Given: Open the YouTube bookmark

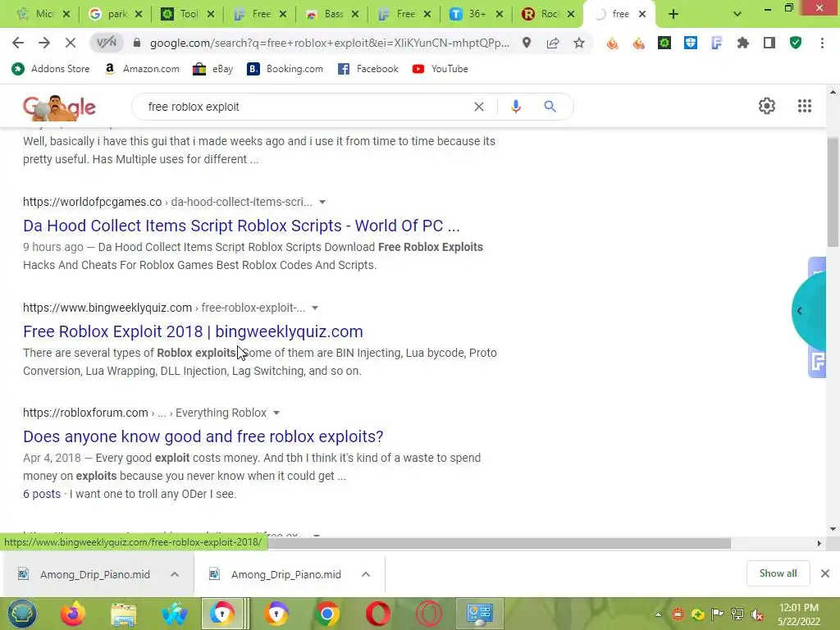Looking at the screenshot, I should [441, 69].
